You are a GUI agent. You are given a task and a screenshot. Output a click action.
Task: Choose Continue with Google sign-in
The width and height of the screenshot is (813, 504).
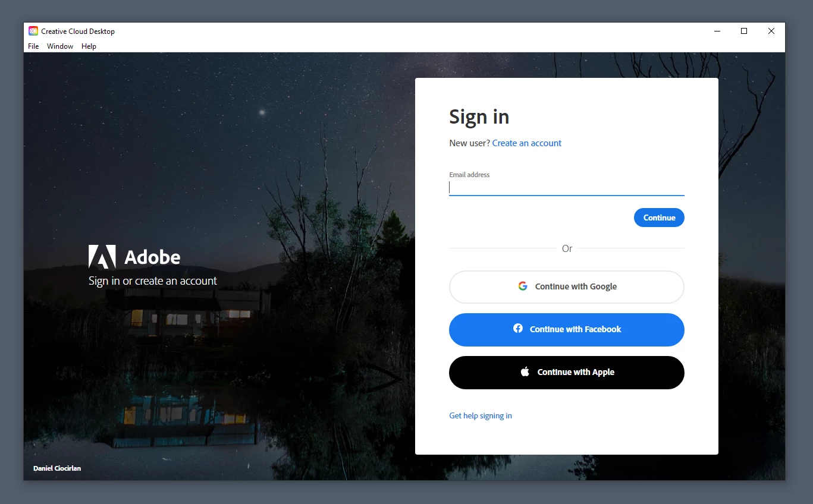[x=567, y=287]
